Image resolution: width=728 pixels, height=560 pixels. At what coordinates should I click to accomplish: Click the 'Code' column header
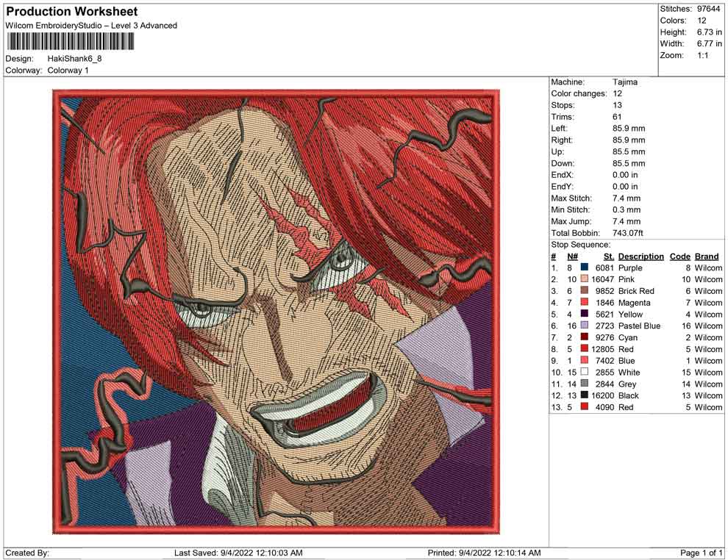(x=680, y=256)
